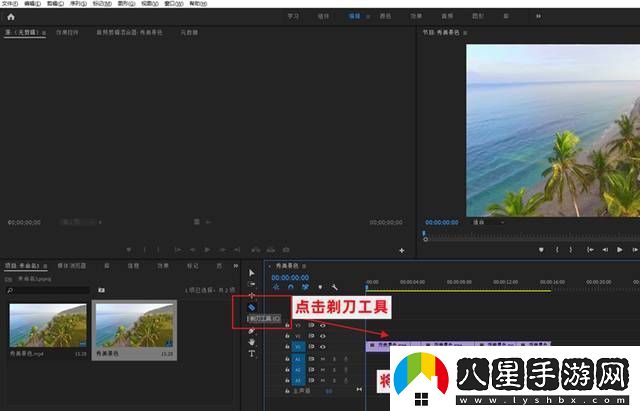The image size is (640, 411).
Task: Open Program panel 节目 menu
Action: [465, 32]
